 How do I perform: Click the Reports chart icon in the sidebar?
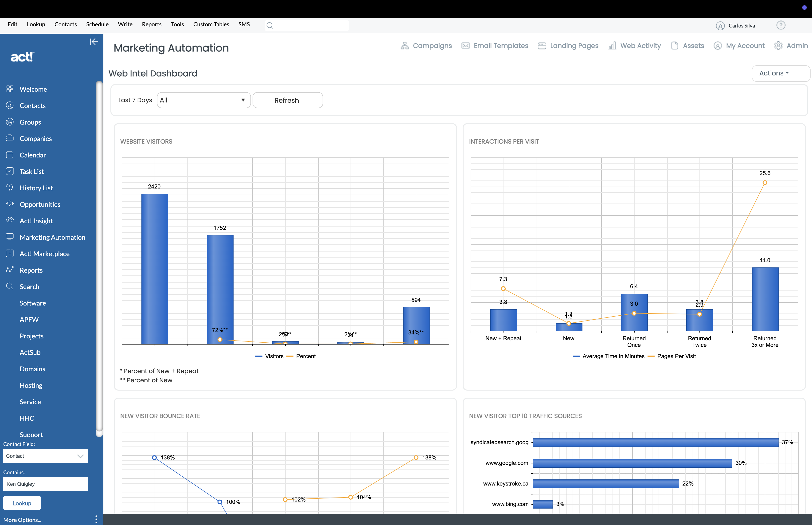pyautogui.click(x=10, y=270)
